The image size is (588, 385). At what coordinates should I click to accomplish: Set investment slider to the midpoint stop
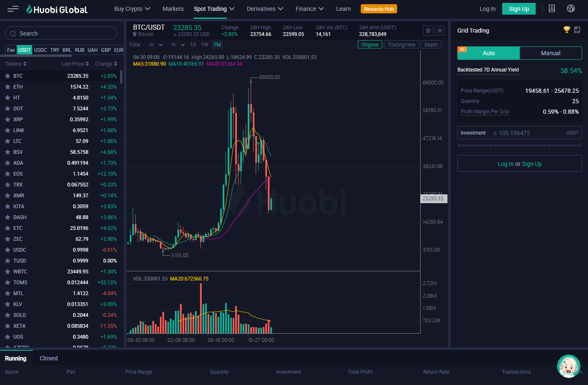[520, 145]
